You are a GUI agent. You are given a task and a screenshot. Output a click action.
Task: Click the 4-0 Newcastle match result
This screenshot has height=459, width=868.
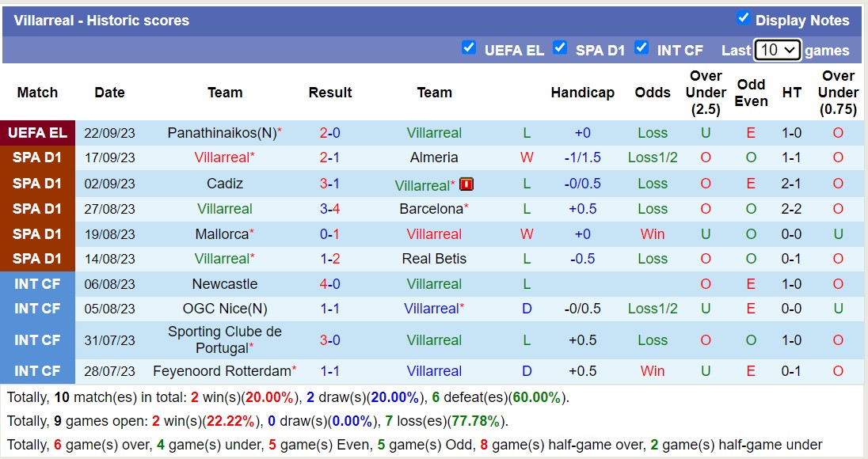[x=330, y=284]
